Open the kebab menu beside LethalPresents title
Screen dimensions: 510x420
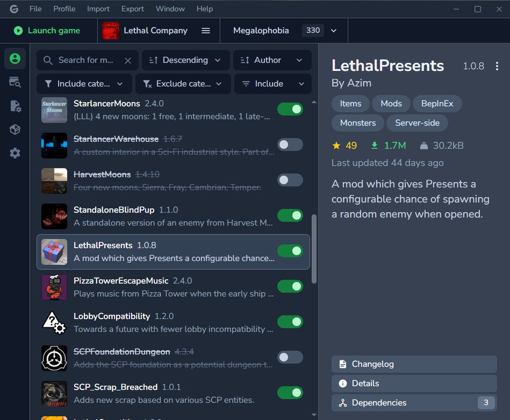[x=497, y=66]
